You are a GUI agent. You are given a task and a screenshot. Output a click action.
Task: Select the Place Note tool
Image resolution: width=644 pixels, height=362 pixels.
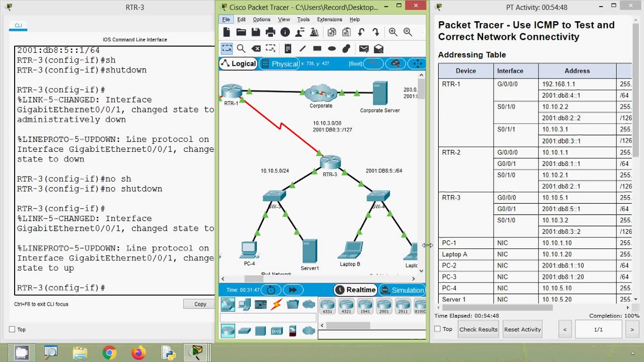point(288,48)
